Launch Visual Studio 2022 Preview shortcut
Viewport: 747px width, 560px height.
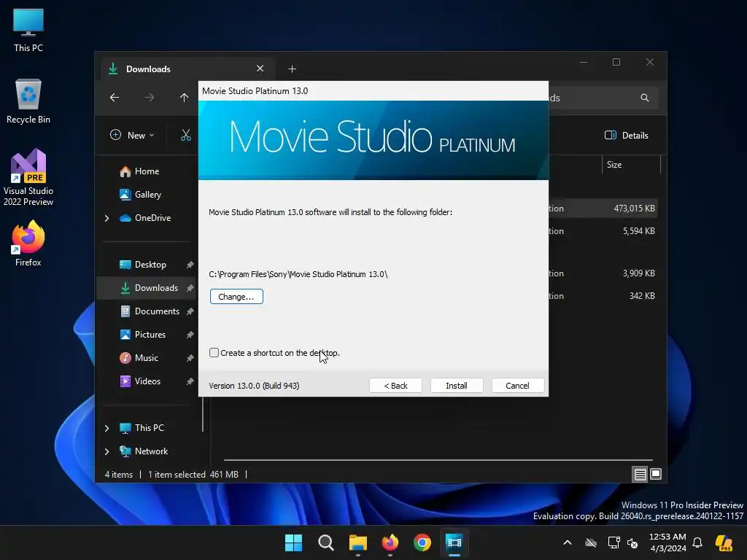pyautogui.click(x=28, y=177)
